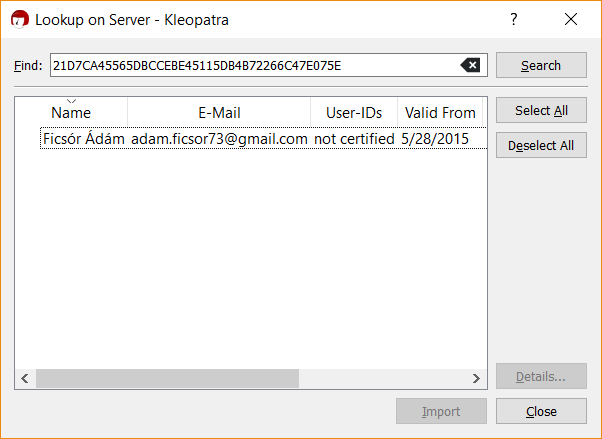The width and height of the screenshot is (602, 439).
Task: Select the Ficsór Ádám result row
Action: pyautogui.click(x=84, y=139)
